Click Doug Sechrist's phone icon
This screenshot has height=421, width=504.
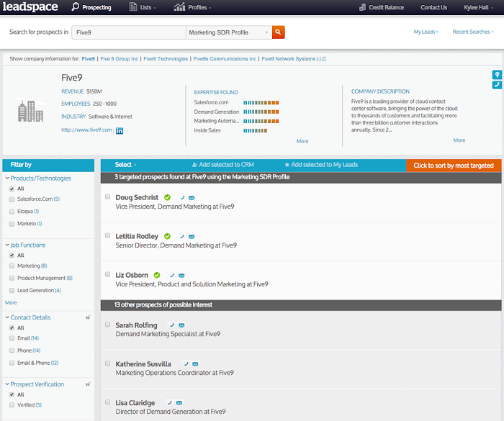[x=182, y=198]
